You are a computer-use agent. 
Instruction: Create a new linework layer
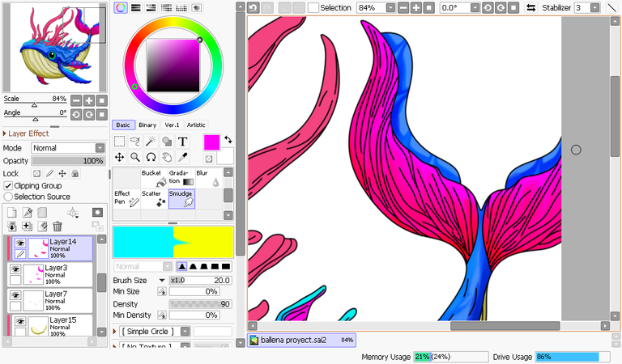click(x=27, y=212)
